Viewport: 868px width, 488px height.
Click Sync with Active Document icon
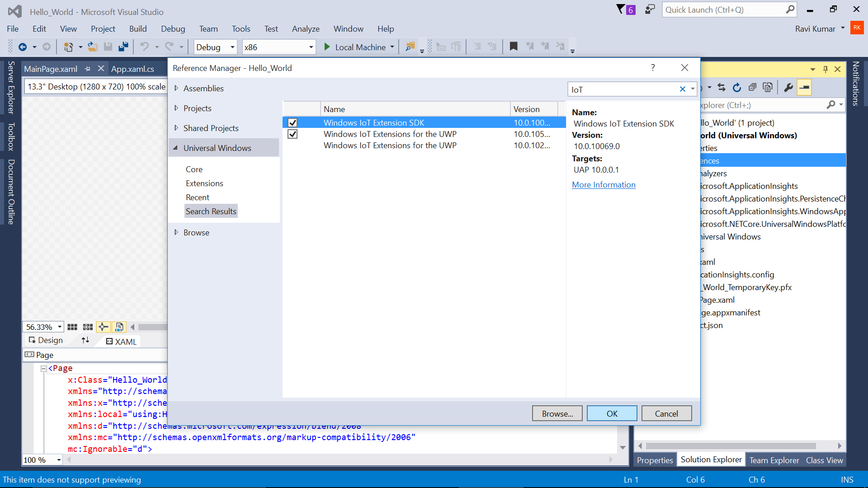click(722, 87)
